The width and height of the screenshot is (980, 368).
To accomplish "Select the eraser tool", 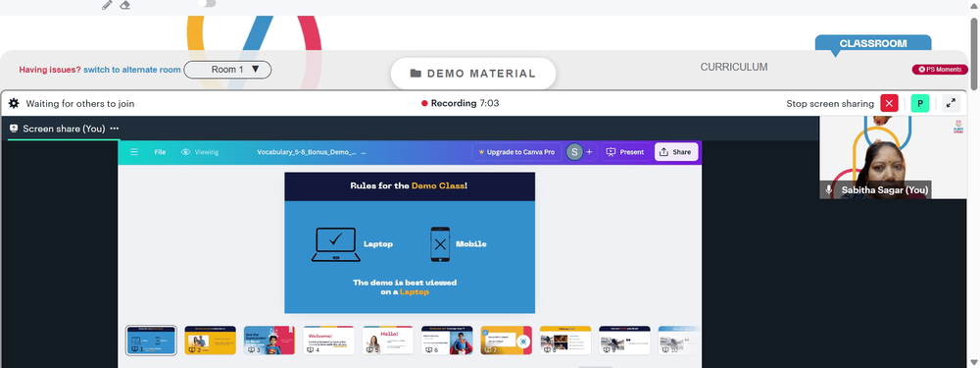I will pos(125,5).
